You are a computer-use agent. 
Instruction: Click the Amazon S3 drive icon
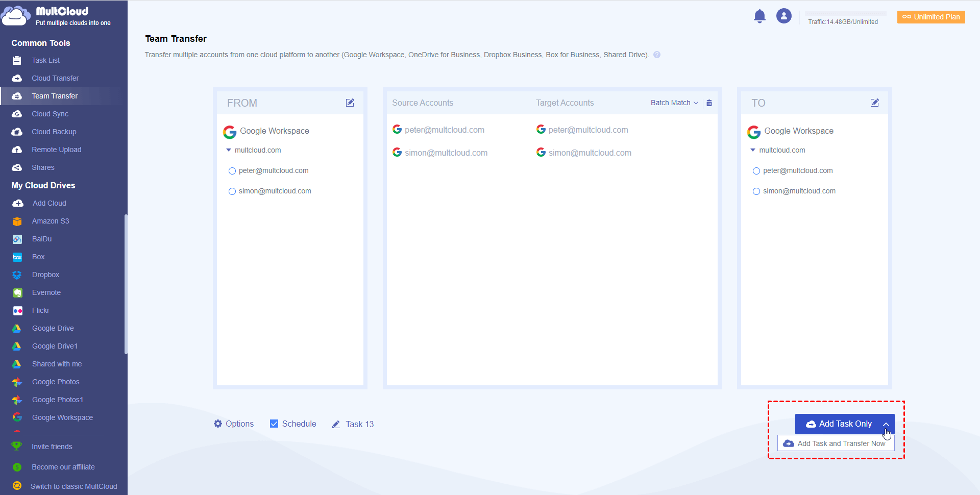[17, 221]
